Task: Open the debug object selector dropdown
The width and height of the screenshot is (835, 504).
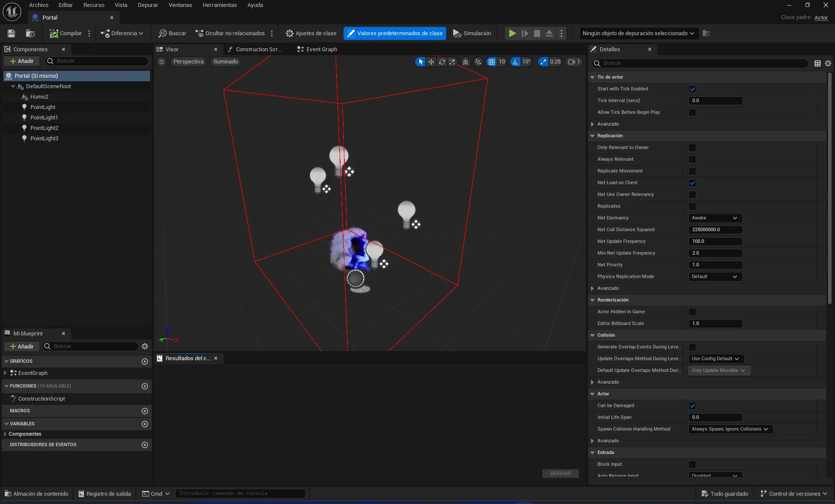Action: click(638, 33)
